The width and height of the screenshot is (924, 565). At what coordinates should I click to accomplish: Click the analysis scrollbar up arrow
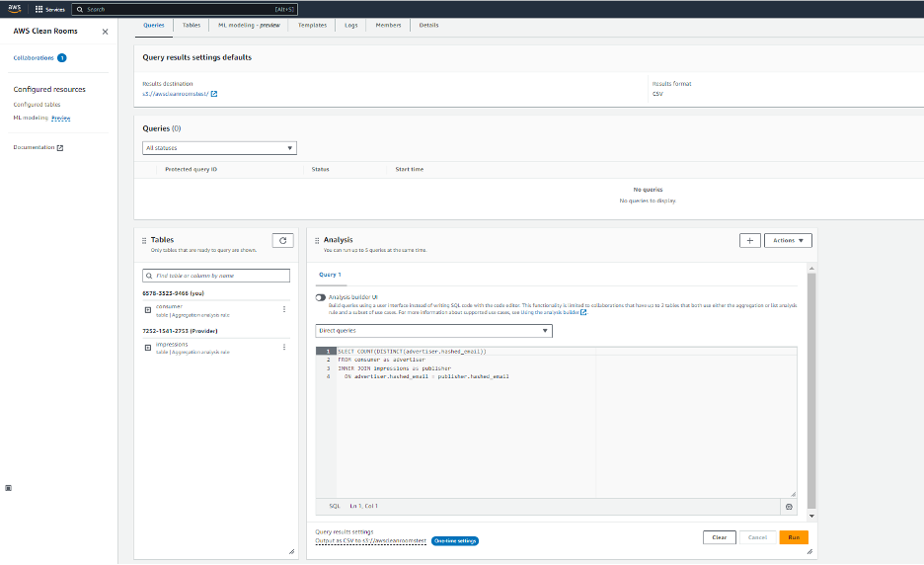point(811,269)
